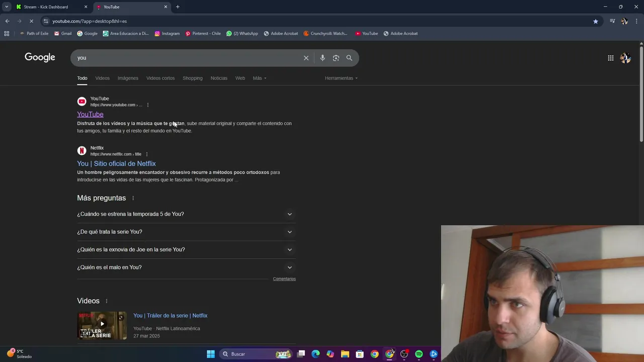Select the Videos cortos filter
The width and height of the screenshot is (644, 362).
160,78
